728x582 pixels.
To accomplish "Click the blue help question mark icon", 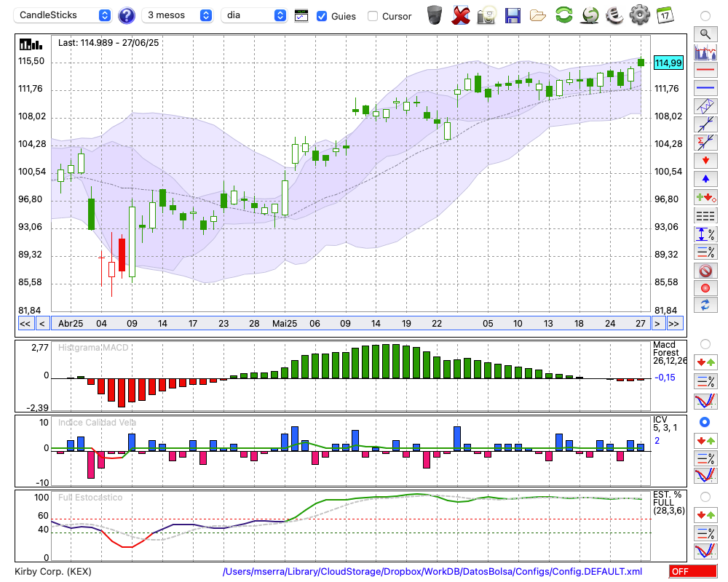I will tap(126, 15).
